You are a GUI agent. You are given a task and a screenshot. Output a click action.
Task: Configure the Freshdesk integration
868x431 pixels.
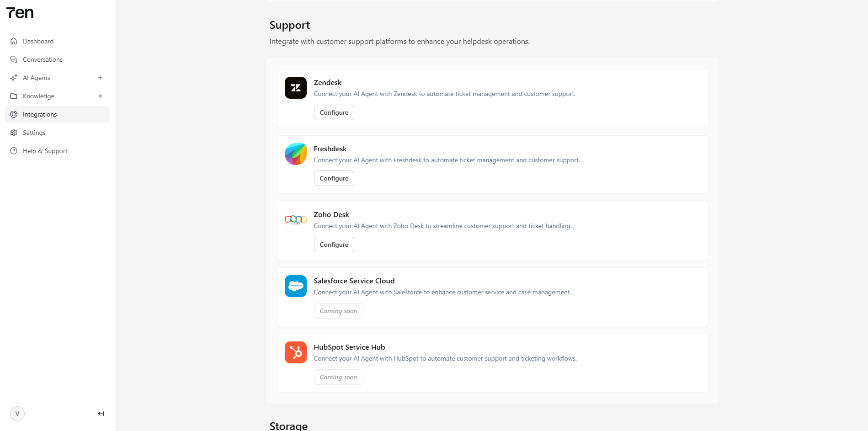pyautogui.click(x=334, y=178)
